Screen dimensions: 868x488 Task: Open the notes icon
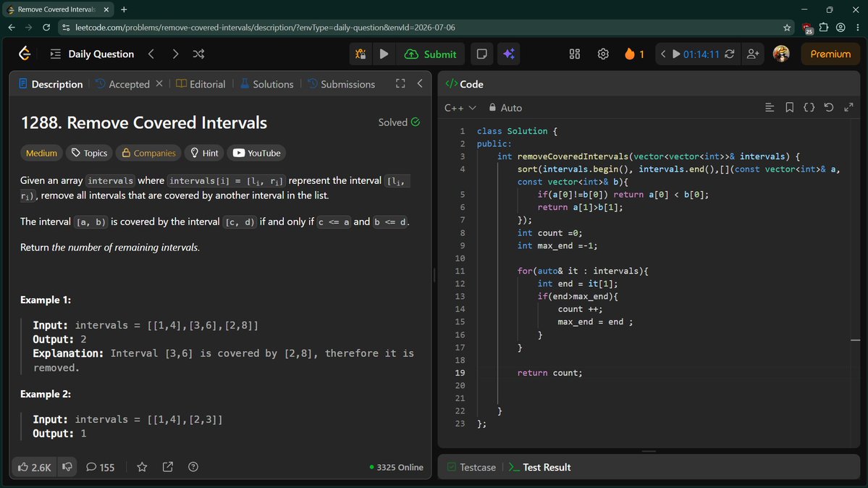click(x=481, y=54)
